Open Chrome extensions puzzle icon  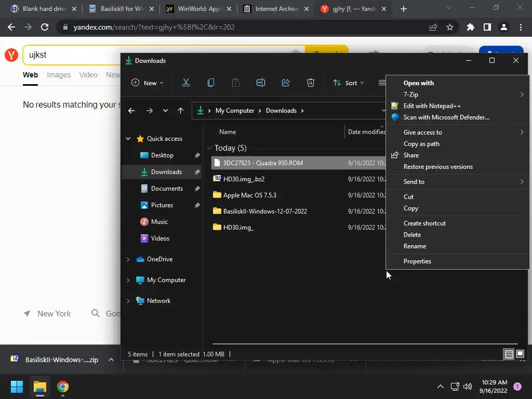[471, 27]
